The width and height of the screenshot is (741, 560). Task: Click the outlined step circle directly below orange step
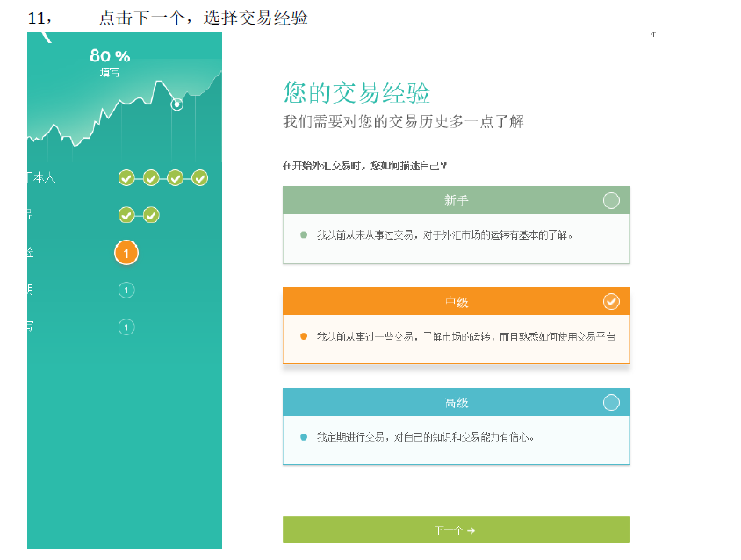[126, 290]
